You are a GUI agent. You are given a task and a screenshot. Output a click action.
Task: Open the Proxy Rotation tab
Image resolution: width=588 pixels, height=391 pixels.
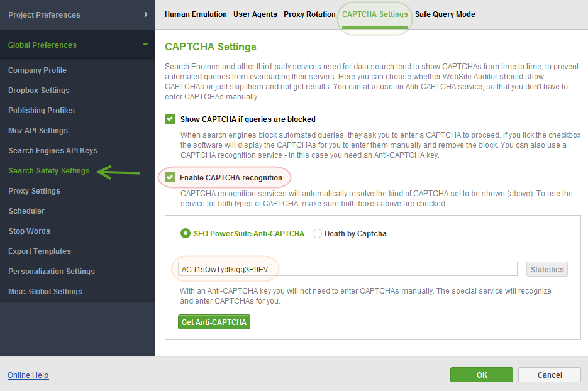[x=309, y=14]
